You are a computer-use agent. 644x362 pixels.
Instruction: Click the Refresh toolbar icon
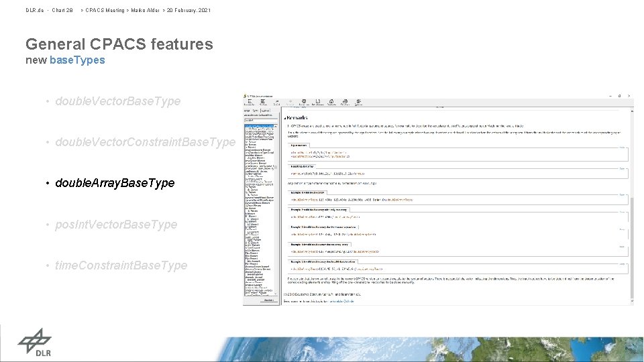317,103
